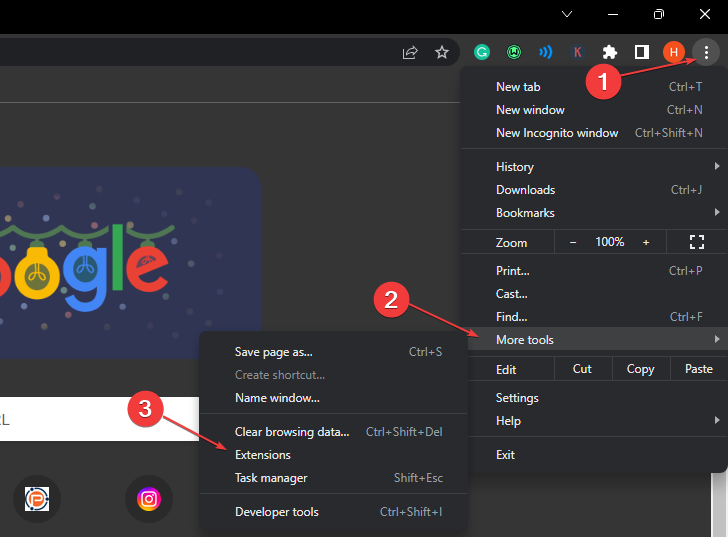The image size is (728, 537).
Task: Open the History menu entry
Action: [594, 167]
